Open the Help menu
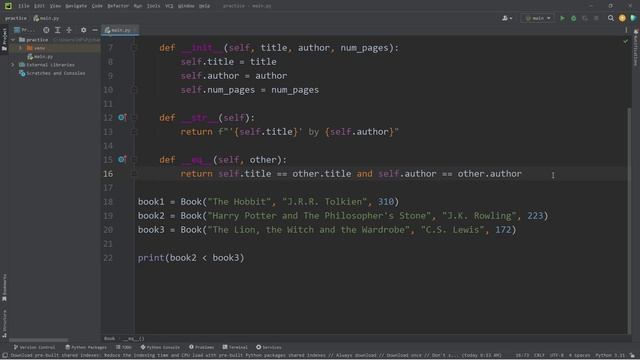The height and width of the screenshot is (360, 640). point(204,6)
